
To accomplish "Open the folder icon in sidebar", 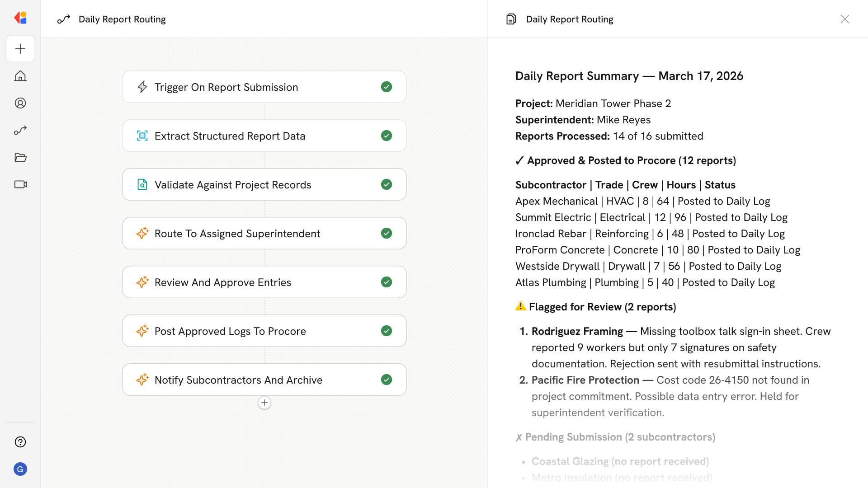I will [20, 157].
